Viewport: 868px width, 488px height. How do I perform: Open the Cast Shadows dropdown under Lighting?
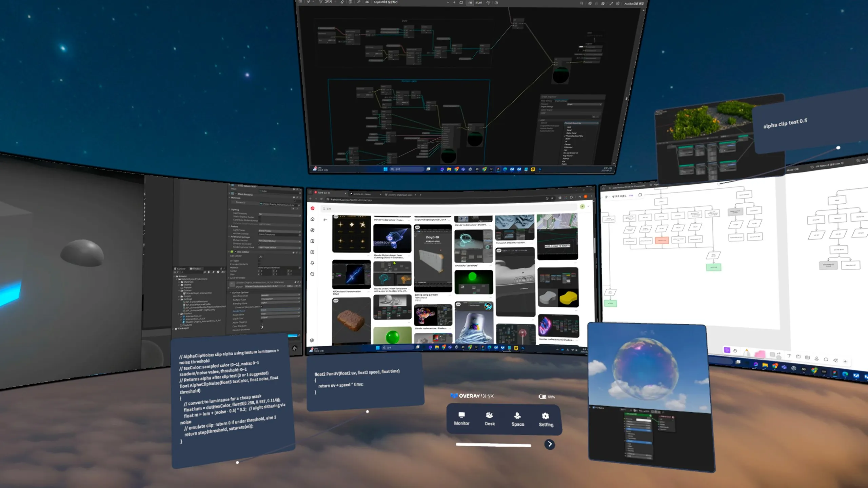coord(279,214)
